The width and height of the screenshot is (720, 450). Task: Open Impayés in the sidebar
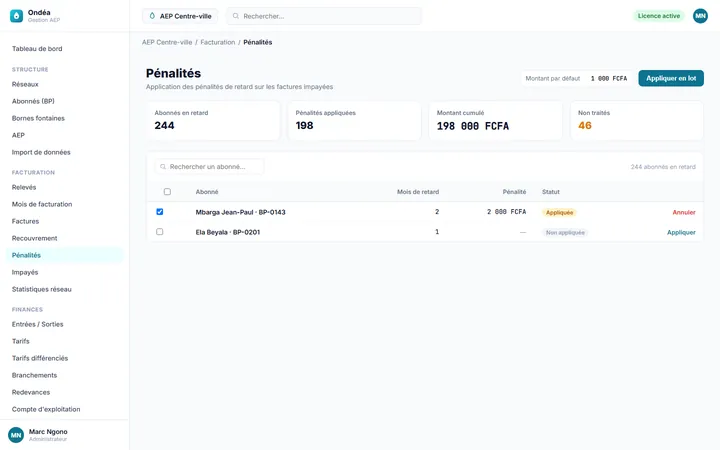coord(25,272)
